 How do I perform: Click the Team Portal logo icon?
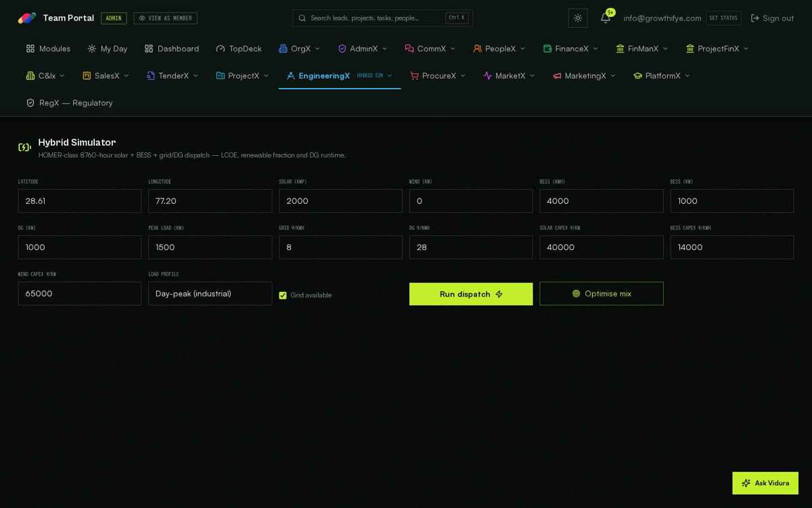(27, 18)
